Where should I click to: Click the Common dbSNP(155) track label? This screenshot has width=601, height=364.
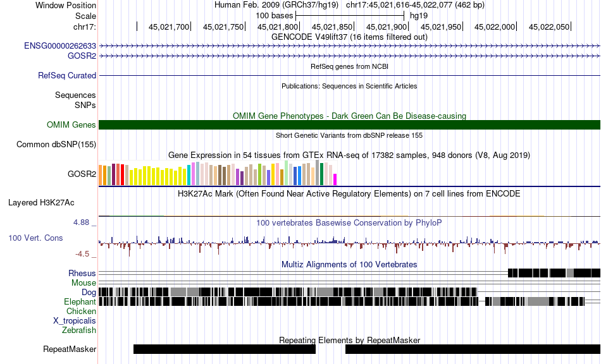click(56, 144)
